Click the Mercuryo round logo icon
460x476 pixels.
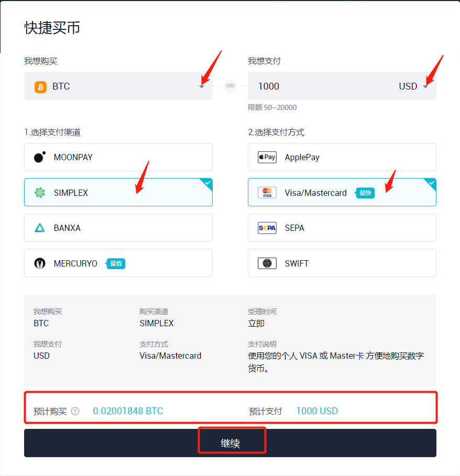coord(40,263)
